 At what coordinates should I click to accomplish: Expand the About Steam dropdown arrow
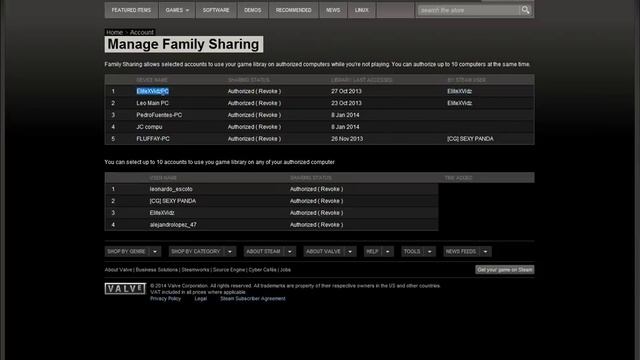[x=290, y=251]
